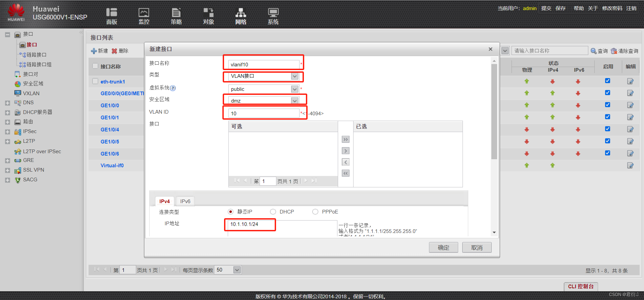Click the 删除 red cross icon
644x300 pixels.
click(x=114, y=51)
